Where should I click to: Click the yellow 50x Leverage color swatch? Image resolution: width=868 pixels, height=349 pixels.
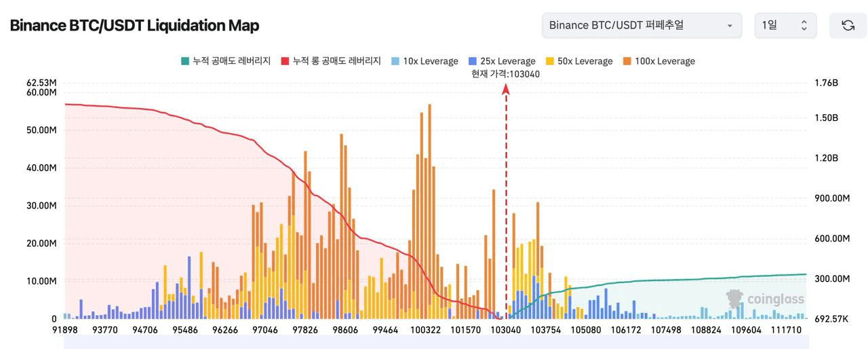(x=550, y=61)
